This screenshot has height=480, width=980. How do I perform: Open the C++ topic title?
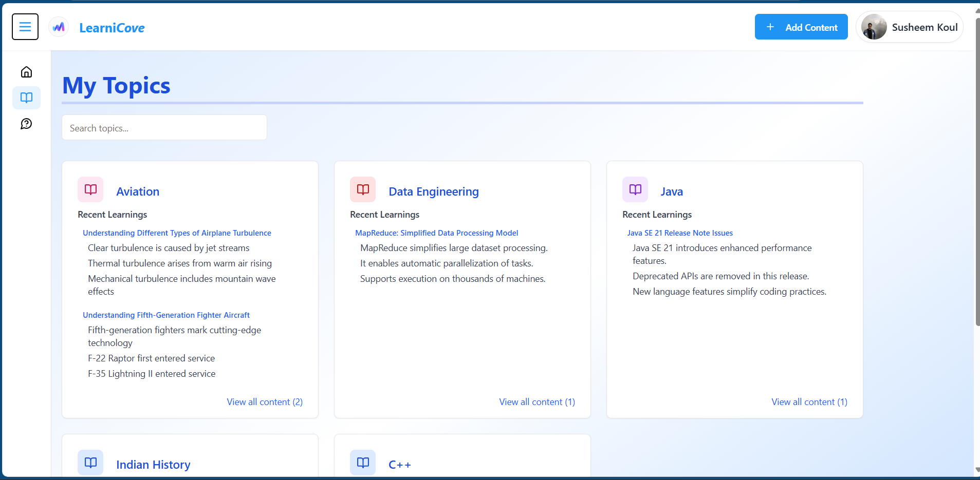(400, 465)
